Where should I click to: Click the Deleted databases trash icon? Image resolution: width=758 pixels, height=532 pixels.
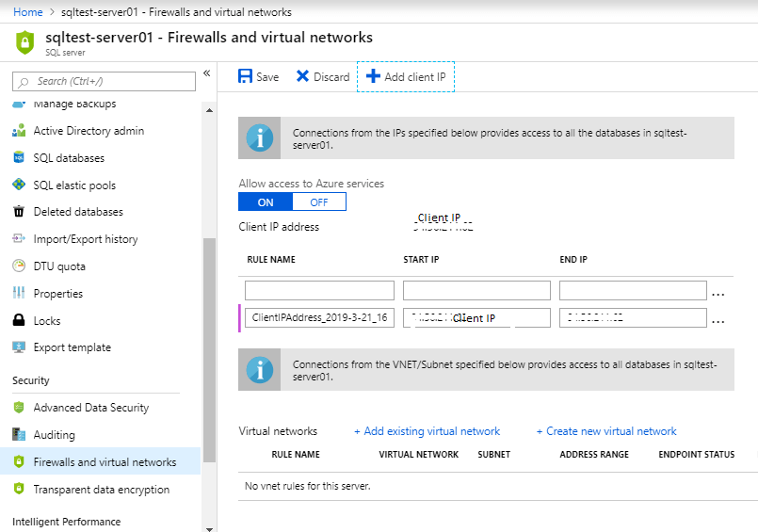[x=19, y=212]
